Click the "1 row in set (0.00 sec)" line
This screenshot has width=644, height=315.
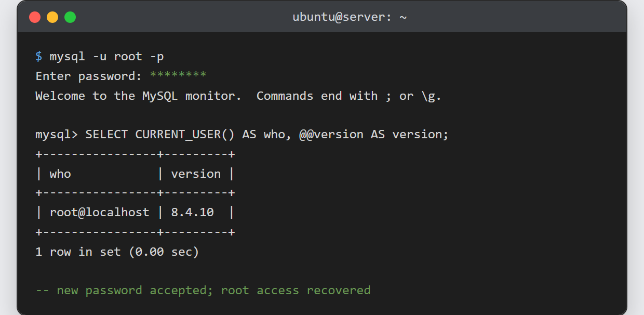(x=117, y=252)
